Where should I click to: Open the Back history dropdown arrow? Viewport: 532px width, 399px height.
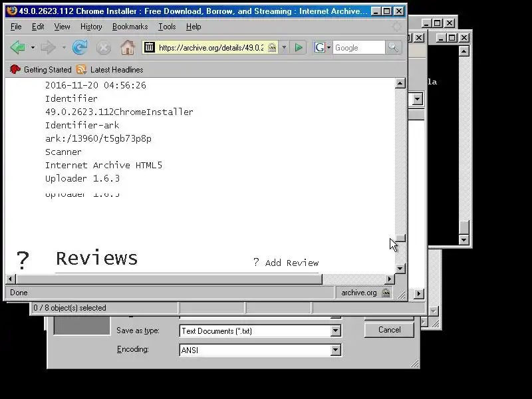click(x=33, y=47)
